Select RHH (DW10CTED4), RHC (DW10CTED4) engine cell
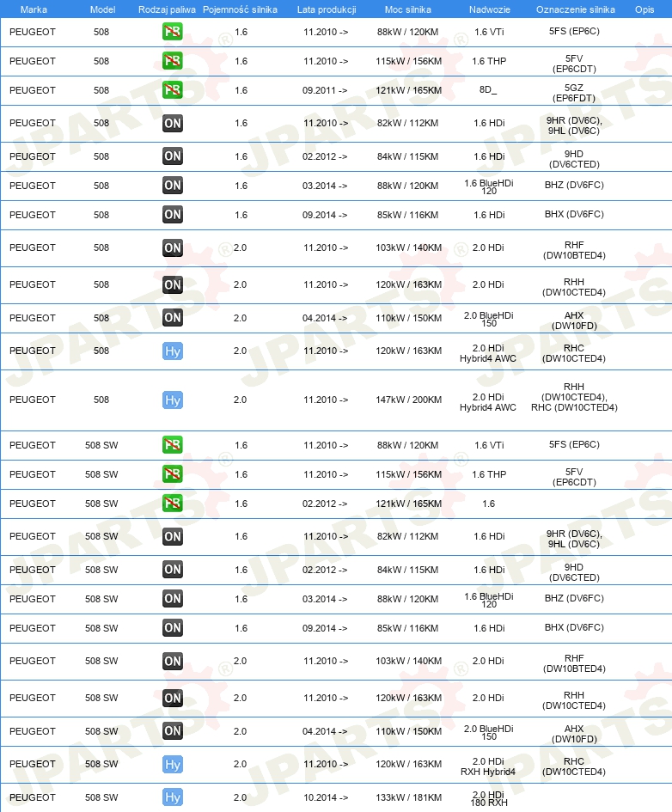 pyautogui.click(x=574, y=397)
